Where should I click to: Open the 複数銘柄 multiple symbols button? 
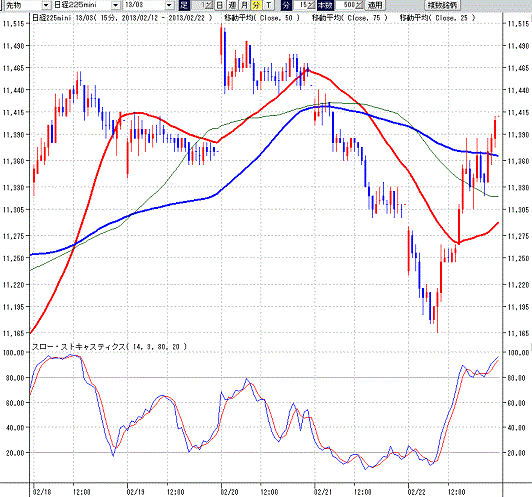[442, 5]
